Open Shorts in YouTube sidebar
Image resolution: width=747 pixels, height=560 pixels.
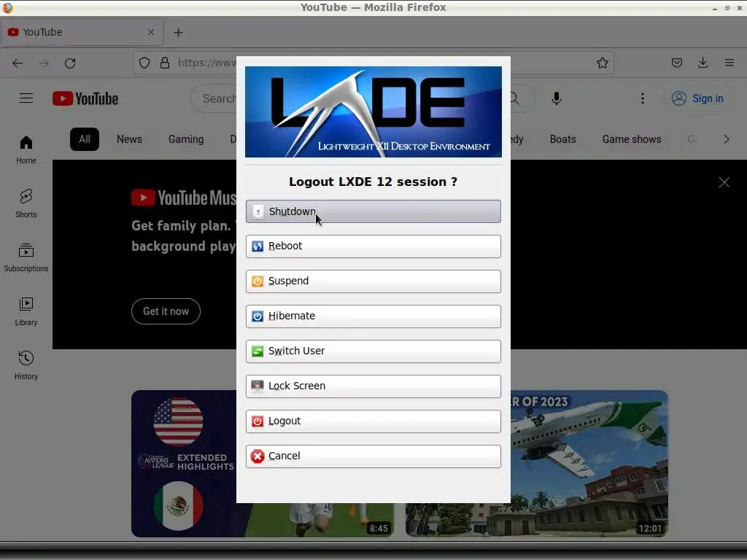[26, 203]
